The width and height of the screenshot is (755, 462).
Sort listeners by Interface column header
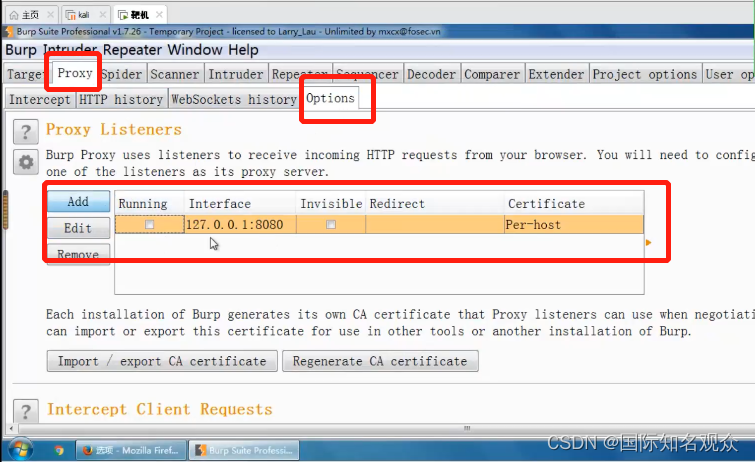coord(240,204)
